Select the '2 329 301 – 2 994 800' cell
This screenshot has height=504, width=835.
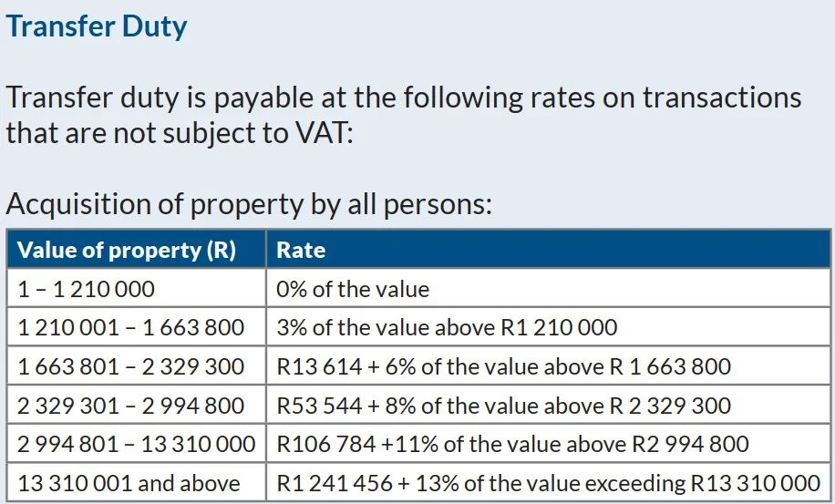coord(131,406)
